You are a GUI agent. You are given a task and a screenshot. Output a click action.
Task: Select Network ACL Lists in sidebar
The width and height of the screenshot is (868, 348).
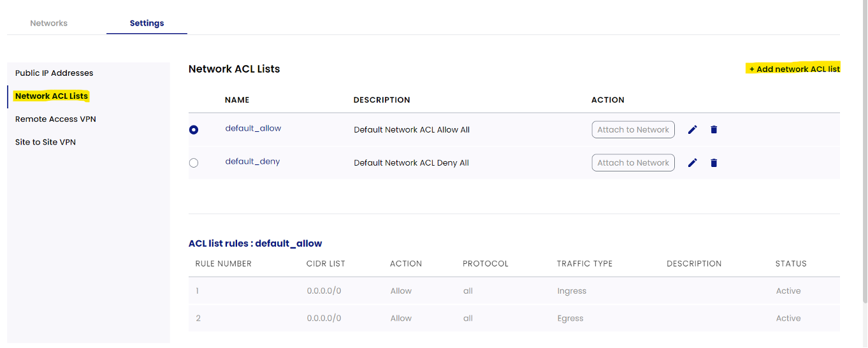pos(52,96)
